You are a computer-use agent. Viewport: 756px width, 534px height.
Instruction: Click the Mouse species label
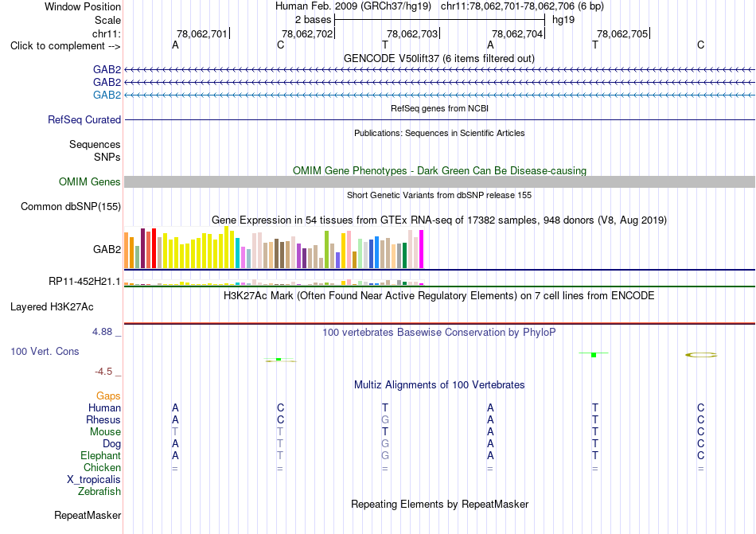click(x=105, y=432)
